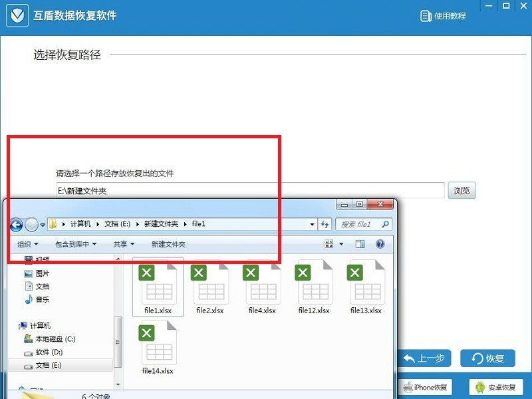Open the 共享 menu
Image resolution: width=532 pixels, height=399 pixels.
coord(124,244)
